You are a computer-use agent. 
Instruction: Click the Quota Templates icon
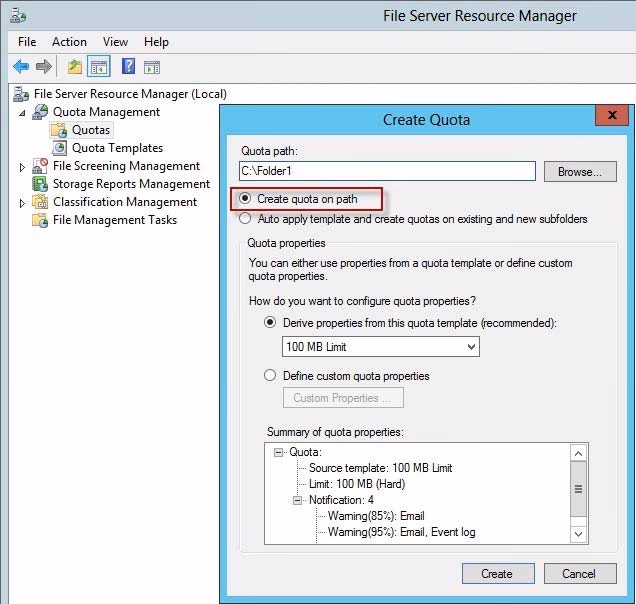tap(59, 148)
